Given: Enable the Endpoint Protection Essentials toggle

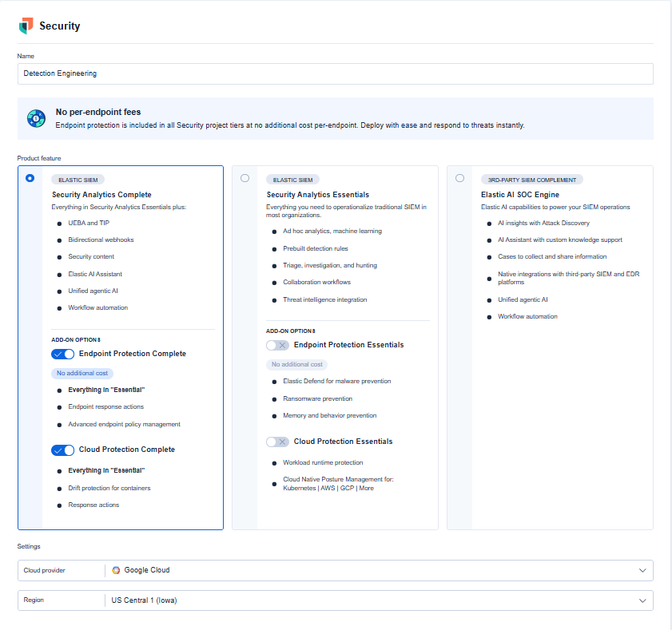Looking at the screenshot, I should 277,345.
